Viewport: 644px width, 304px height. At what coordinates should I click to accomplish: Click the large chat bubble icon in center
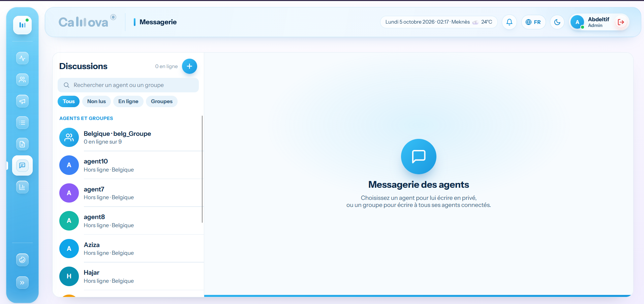click(419, 156)
